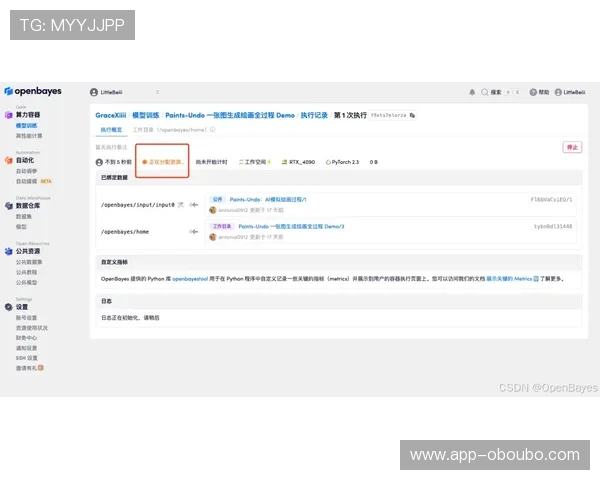Open the Points-Undo: AI模拟绘画过程/1 dataset link

point(268,199)
